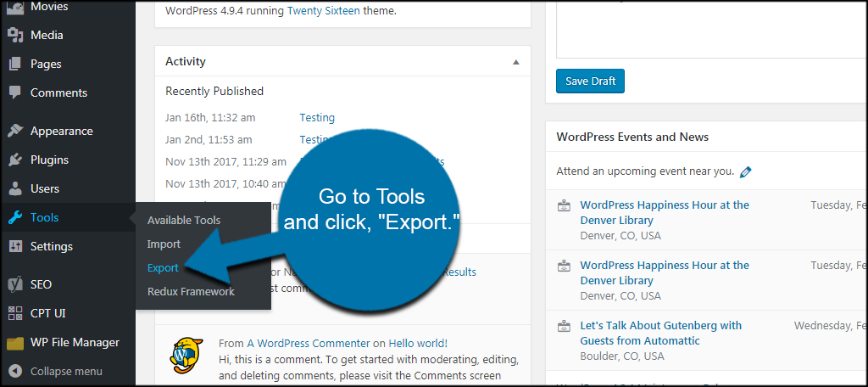Open the Plugins menu

click(x=49, y=160)
